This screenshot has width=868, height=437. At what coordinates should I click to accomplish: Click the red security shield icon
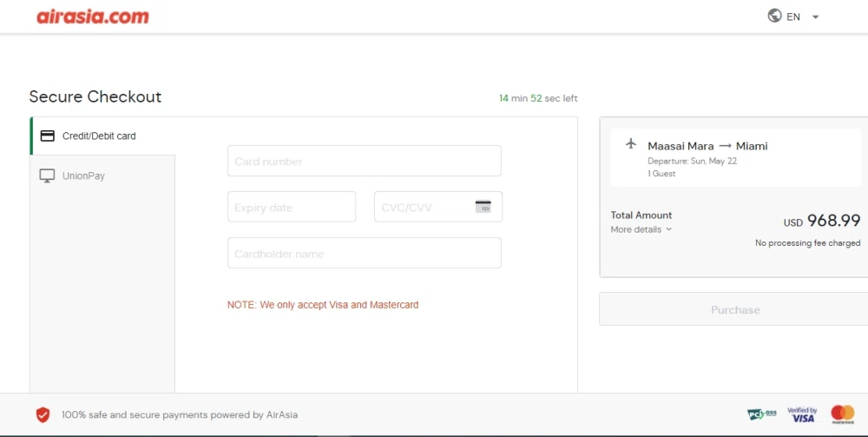click(x=43, y=414)
